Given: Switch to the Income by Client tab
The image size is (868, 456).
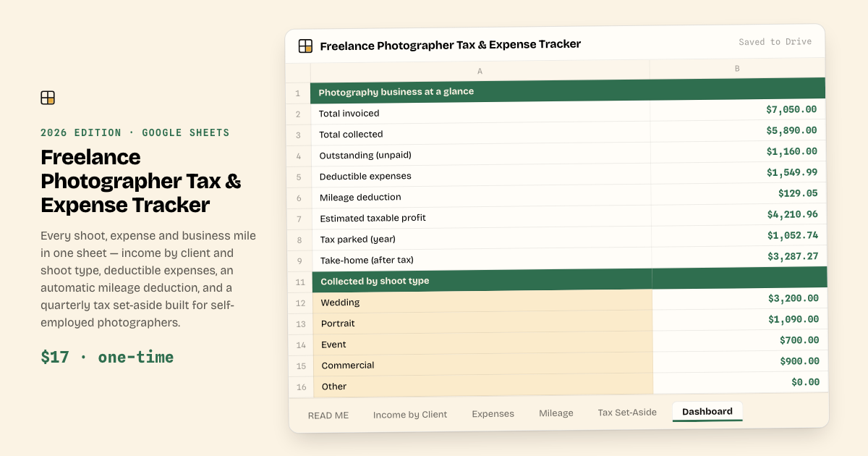Looking at the screenshot, I should 410,415.
